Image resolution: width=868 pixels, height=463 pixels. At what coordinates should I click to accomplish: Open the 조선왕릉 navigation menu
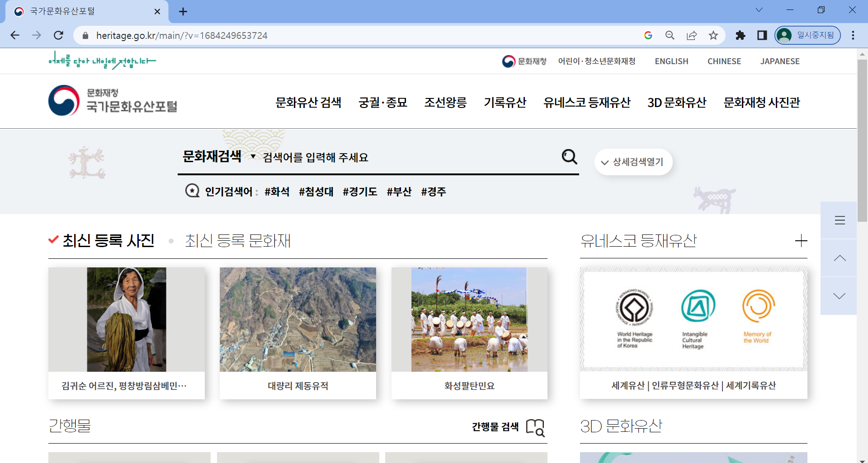point(445,102)
